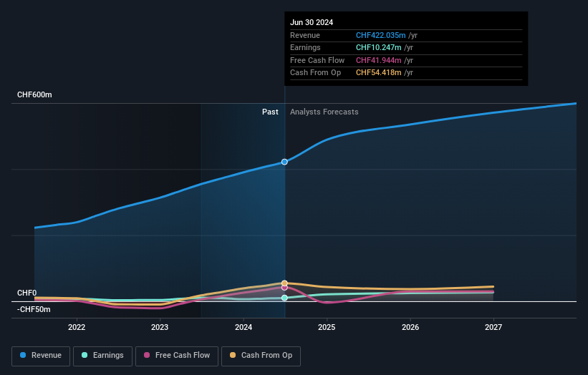Click the CHF41.944m free cash flow value
Image resolution: width=588 pixels, height=375 pixels.
(x=378, y=60)
